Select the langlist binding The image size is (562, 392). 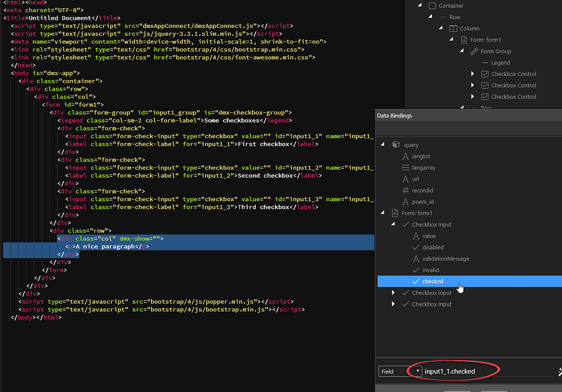[421, 156]
